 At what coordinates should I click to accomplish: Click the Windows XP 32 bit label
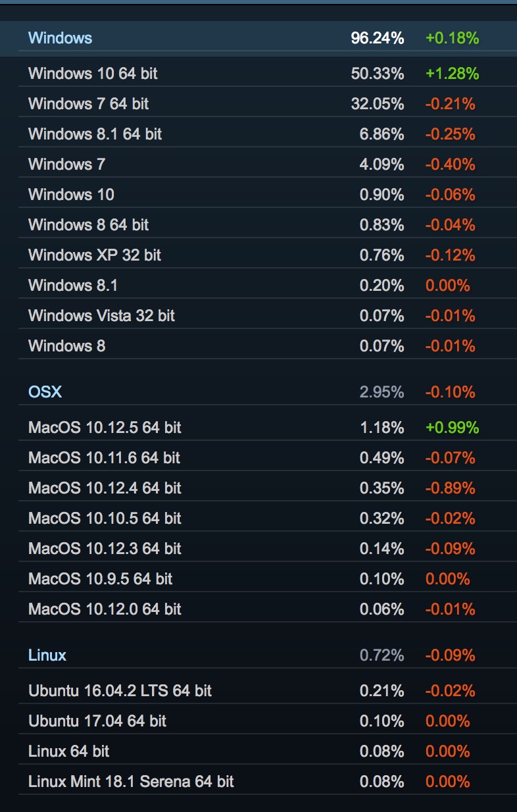[x=95, y=255]
